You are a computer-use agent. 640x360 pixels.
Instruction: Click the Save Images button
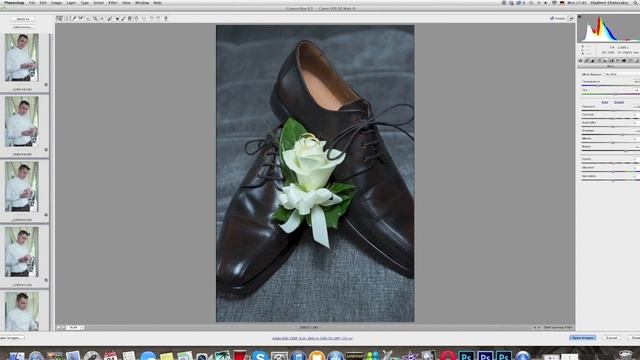tap(12, 338)
